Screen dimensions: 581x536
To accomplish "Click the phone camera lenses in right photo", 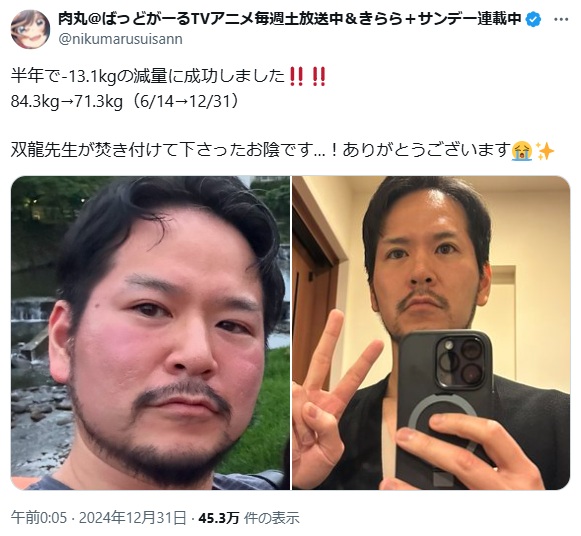I will (x=460, y=362).
